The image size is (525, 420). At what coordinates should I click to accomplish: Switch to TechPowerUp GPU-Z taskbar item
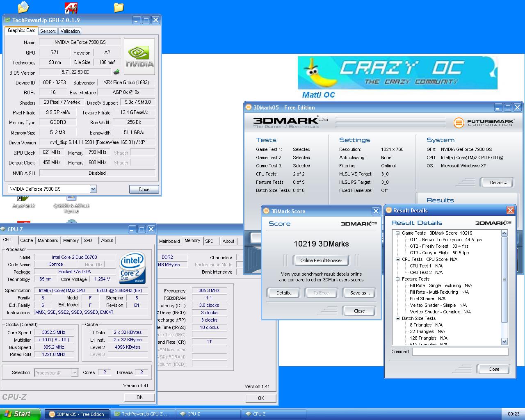(x=143, y=414)
